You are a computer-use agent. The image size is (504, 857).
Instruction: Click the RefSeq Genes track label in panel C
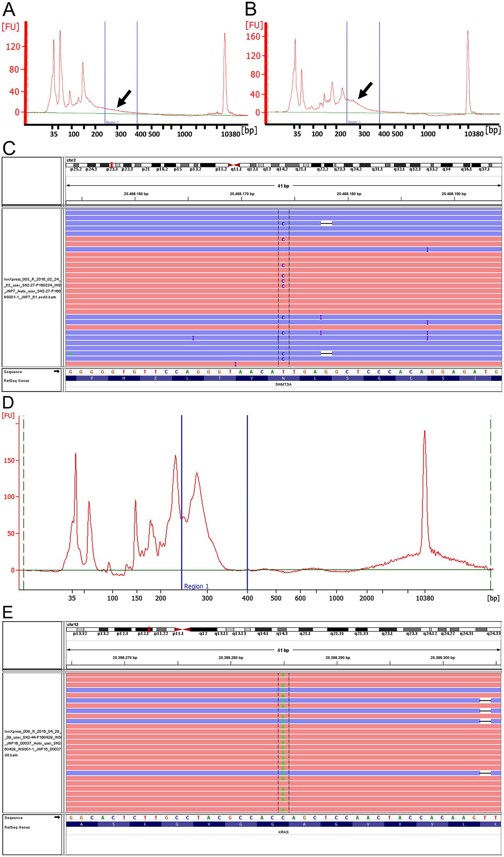[16, 381]
